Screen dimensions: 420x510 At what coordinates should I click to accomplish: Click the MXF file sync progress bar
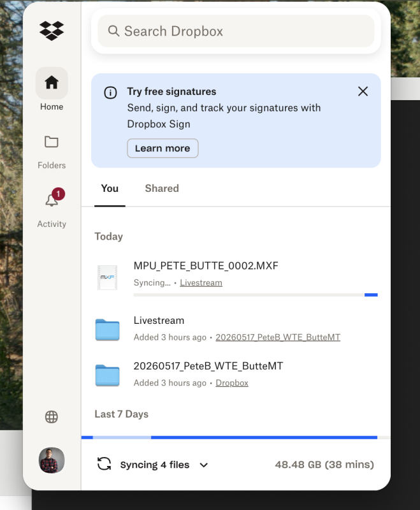point(256,295)
